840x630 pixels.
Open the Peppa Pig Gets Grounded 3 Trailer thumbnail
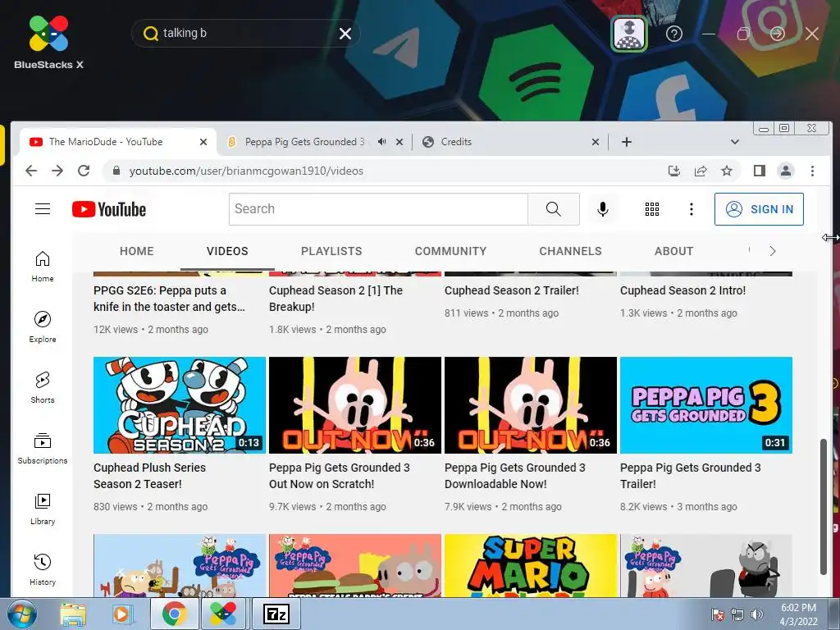coord(706,405)
